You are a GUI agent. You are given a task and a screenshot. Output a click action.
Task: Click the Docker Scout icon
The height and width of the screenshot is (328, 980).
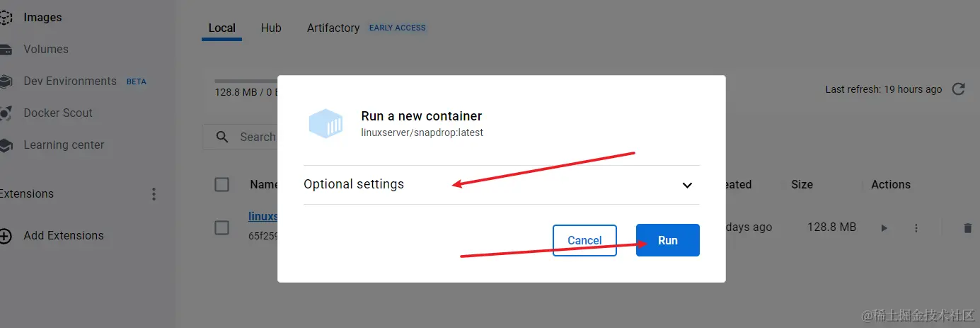(x=5, y=113)
